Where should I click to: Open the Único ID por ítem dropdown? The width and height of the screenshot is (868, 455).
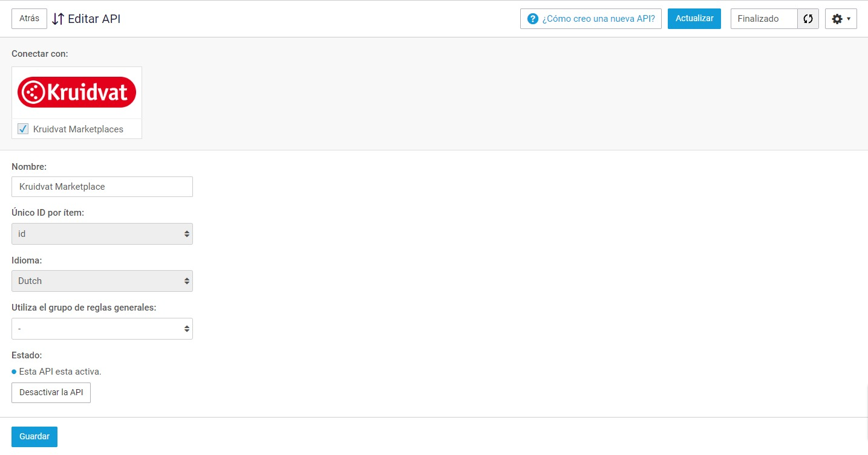(x=102, y=234)
